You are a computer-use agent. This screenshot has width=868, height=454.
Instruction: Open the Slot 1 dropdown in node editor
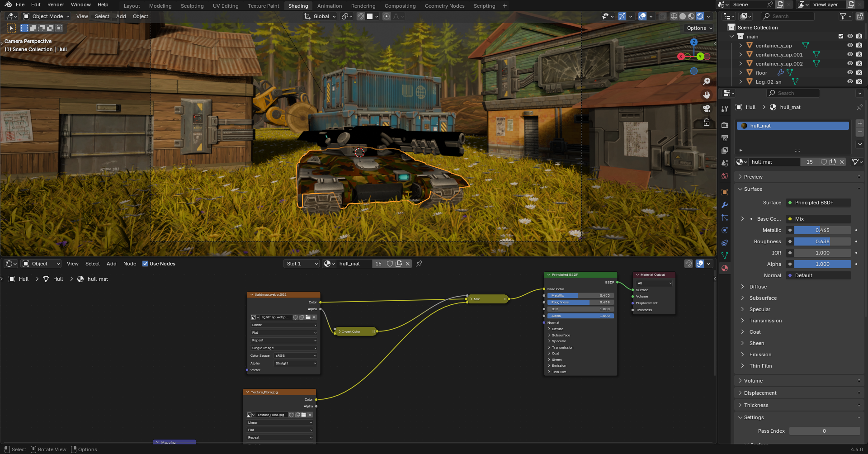click(x=302, y=264)
